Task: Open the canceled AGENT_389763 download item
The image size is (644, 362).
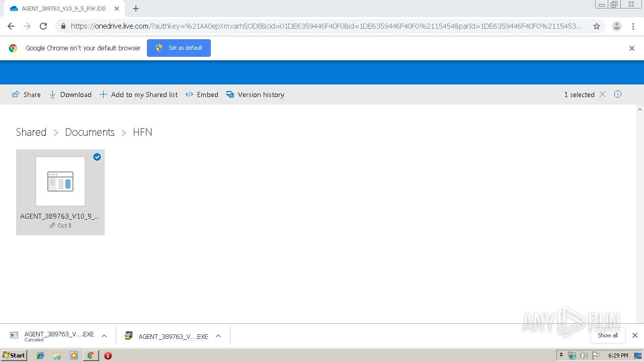Action: [x=53, y=336]
